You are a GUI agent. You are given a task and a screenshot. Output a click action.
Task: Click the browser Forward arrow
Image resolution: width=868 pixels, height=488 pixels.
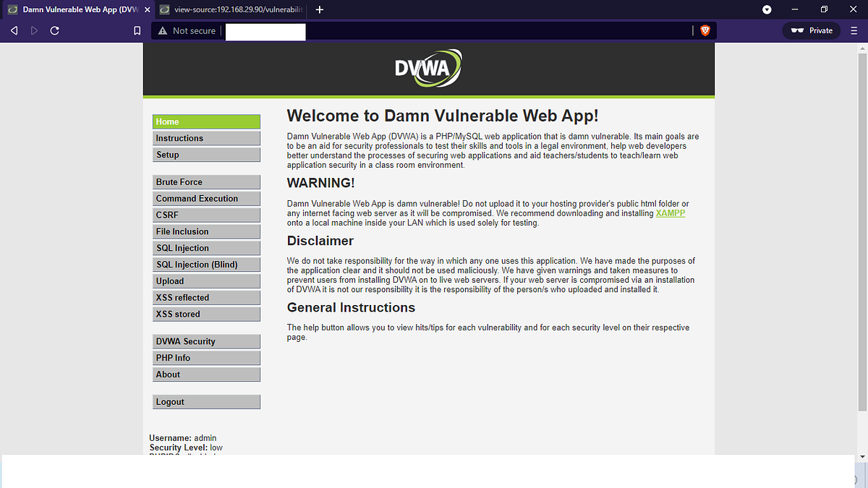coord(34,30)
